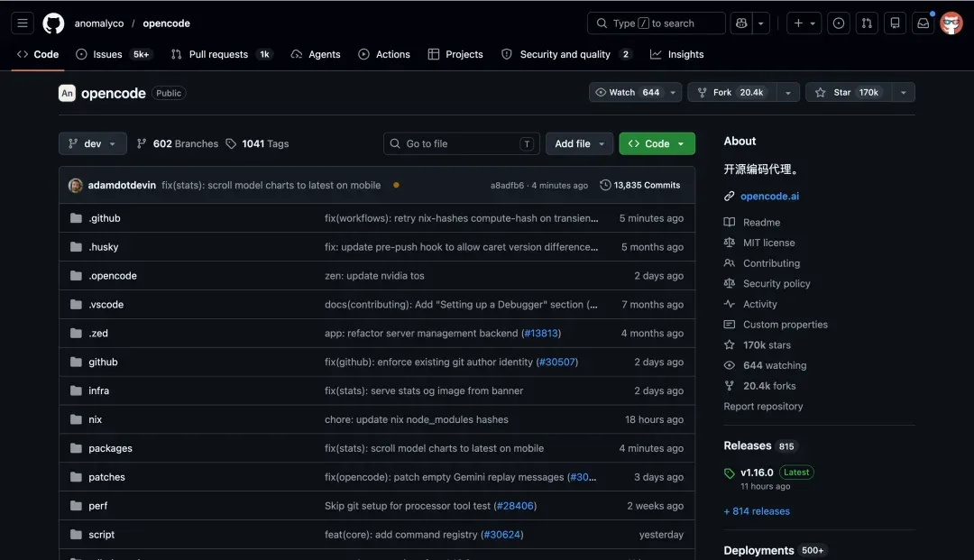
Task: Expand the Star lists dropdown arrow
Action: pyautogui.click(x=903, y=93)
